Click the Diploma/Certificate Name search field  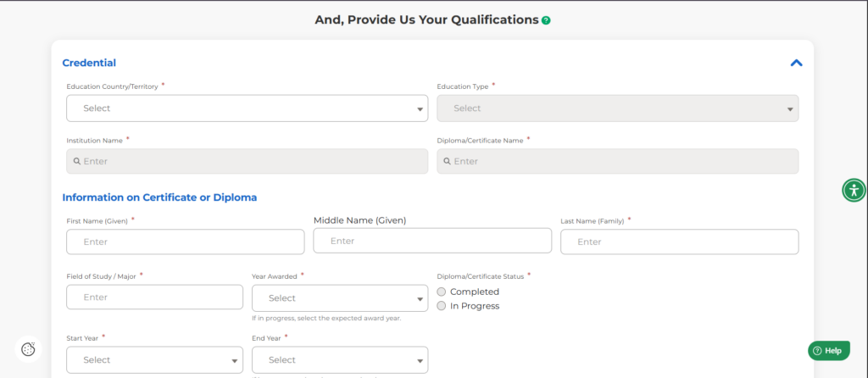click(617, 161)
